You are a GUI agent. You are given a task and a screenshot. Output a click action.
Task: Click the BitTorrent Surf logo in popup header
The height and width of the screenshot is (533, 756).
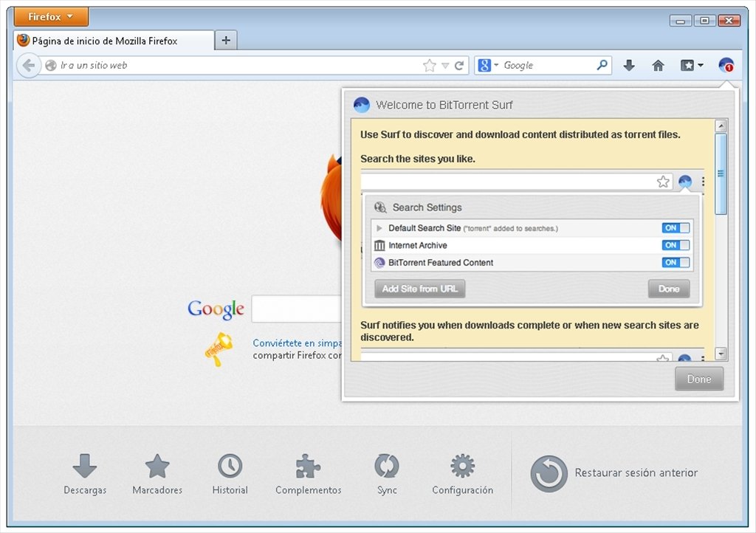coord(362,105)
